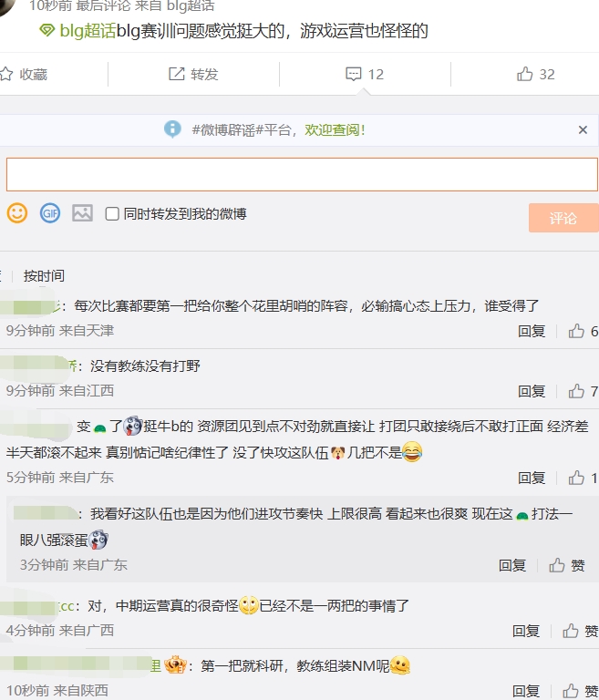Open the blg超话 super topic link
Screen dimensions: 599x700
[87, 31]
